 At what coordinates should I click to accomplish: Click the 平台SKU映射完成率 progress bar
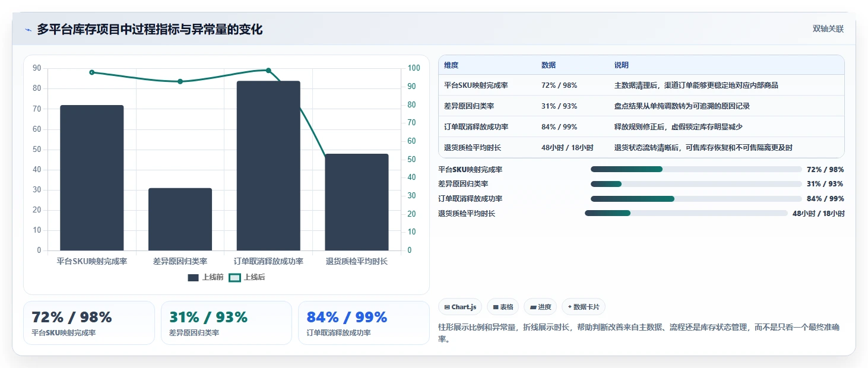pyautogui.click(x=696, y=169)
